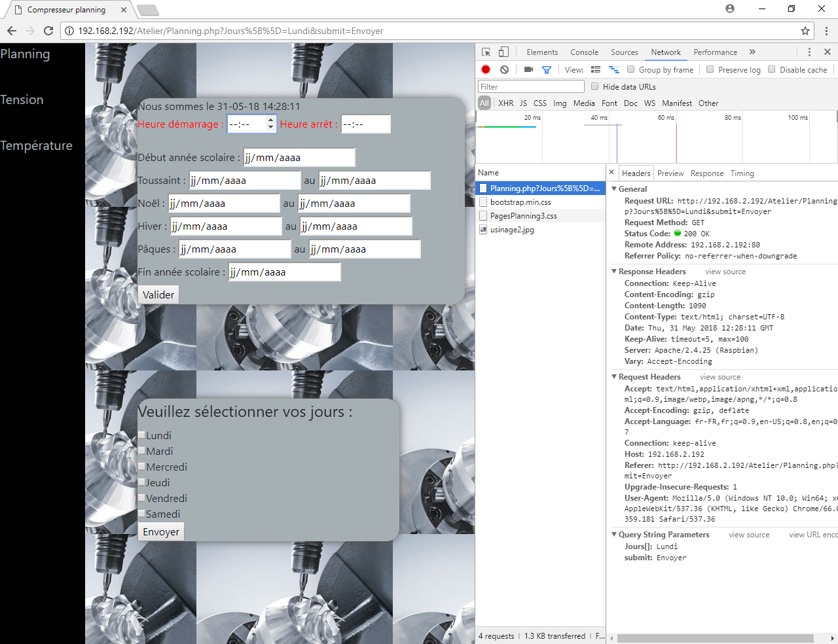Click the Début année scolaire date field
Viewport: 838px width, 644px height.
pos(299,158)
